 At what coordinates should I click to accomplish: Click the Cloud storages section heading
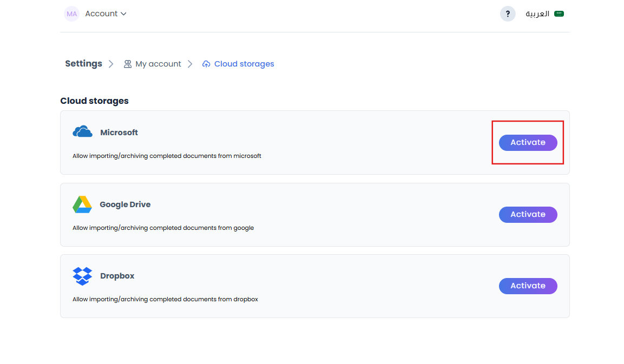[94, 101]
